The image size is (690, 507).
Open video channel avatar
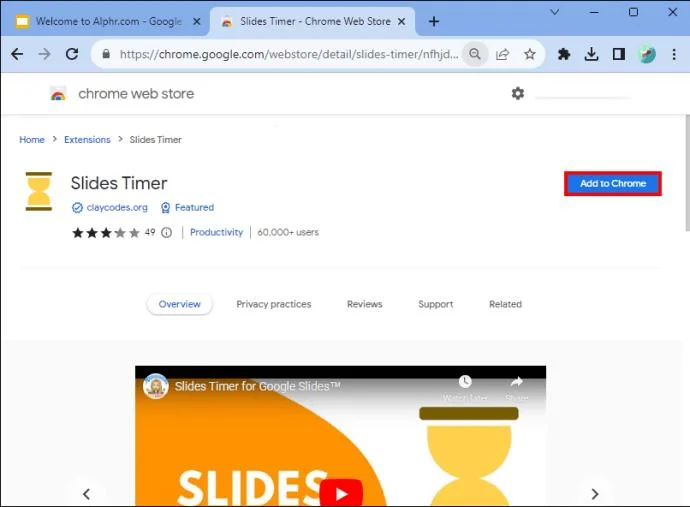point(155,386)
